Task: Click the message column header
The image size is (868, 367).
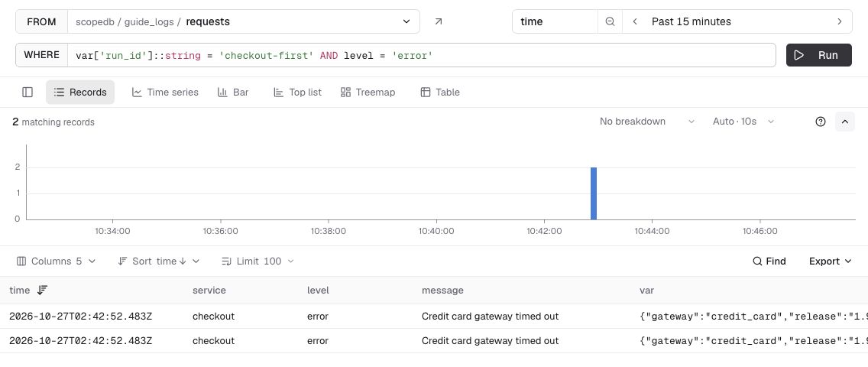Action: pos(442,290)
